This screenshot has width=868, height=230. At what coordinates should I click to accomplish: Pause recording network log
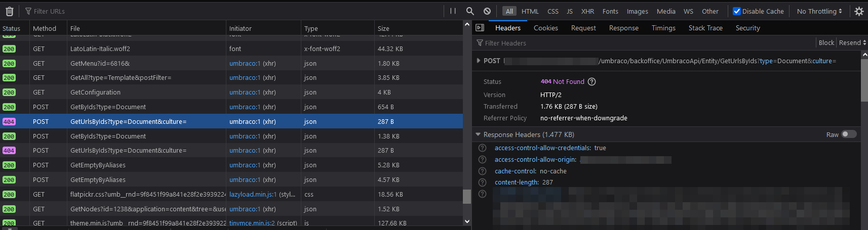(x=453, y=11)
